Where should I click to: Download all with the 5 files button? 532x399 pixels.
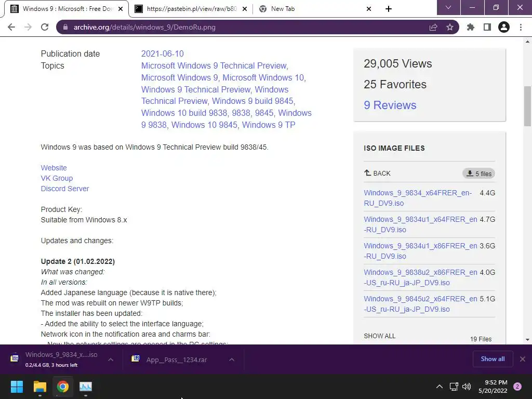coord(478,174)
